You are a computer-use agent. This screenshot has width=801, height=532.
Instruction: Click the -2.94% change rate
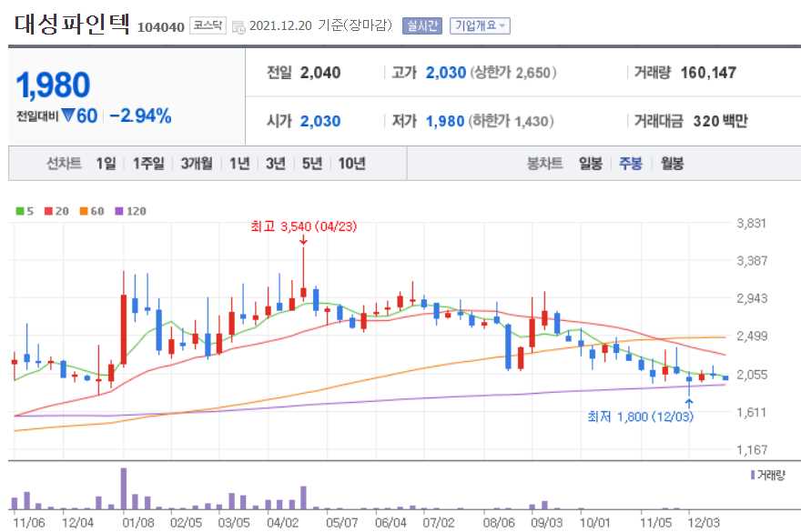point(140,115)
